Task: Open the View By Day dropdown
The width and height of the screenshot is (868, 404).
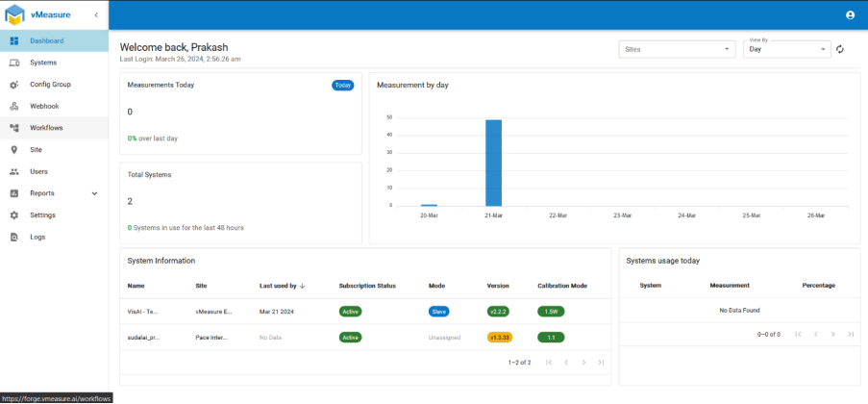Action: tap(787, 49)
